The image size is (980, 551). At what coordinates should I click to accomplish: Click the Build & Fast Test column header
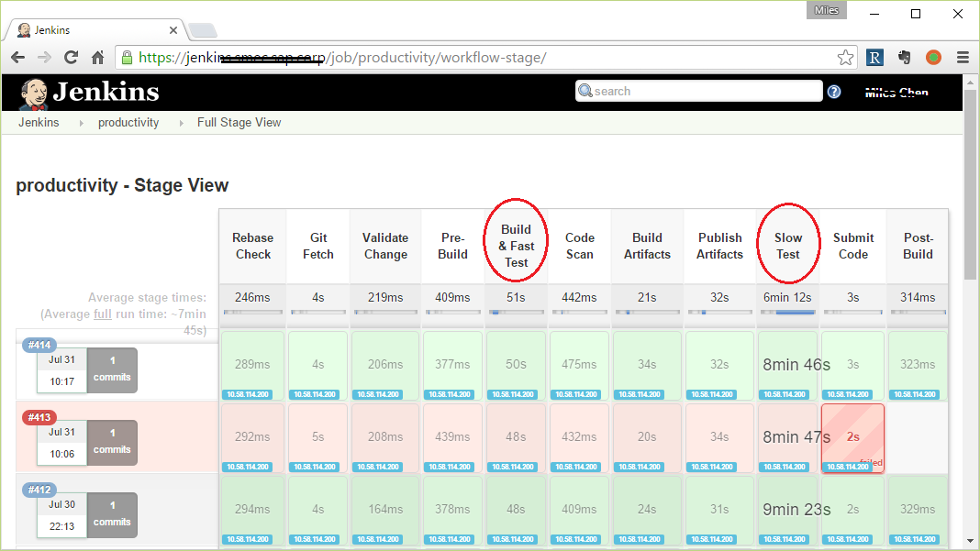pos(516,246)
